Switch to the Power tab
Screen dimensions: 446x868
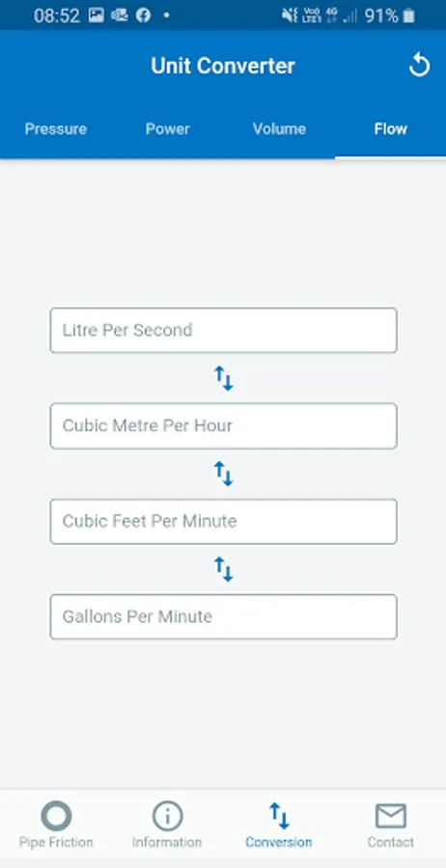[x=167, y=129]
